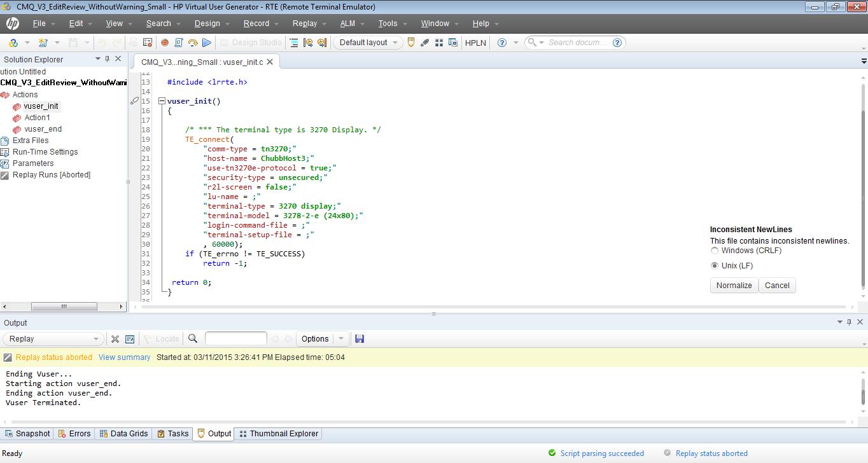868x463 pixels.
Task: Open the tab list dropdown at editor right
Action: [x=864, y=61]
